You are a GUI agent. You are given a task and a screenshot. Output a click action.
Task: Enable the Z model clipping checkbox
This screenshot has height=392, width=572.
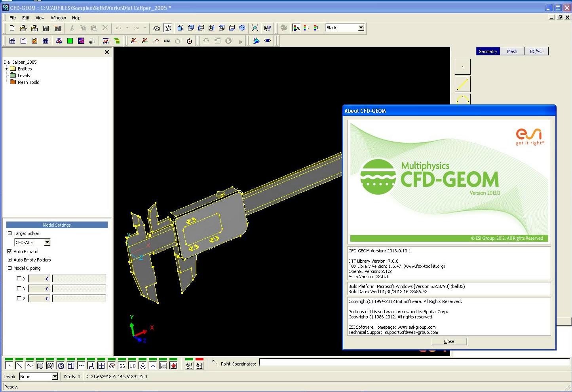pyautogui.click(x=19, y=298)
